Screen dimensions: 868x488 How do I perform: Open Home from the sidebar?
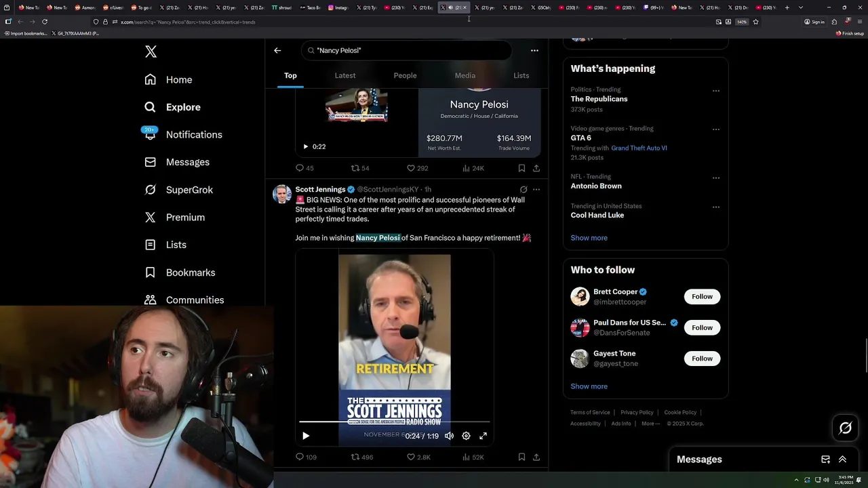(x=168, y=79)
